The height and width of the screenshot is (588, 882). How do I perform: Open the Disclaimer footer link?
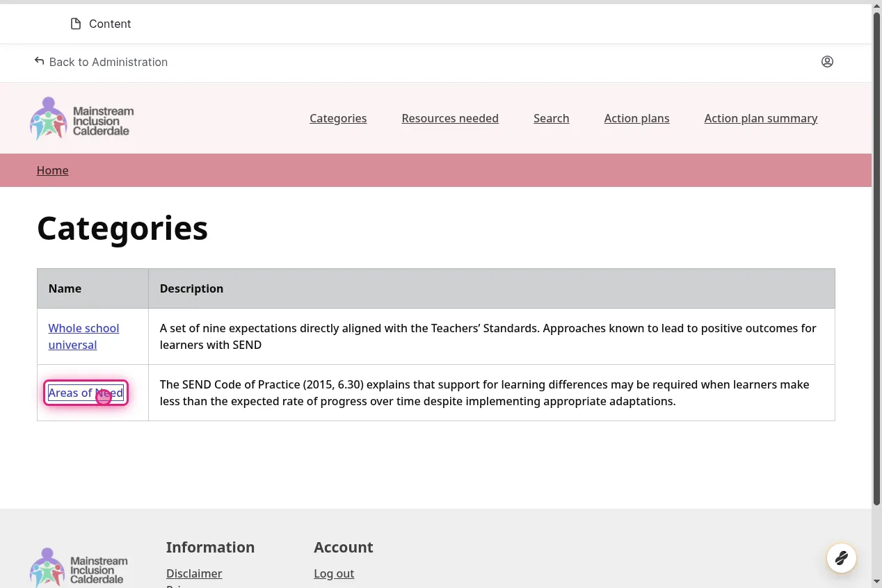[x=194, y=573]
